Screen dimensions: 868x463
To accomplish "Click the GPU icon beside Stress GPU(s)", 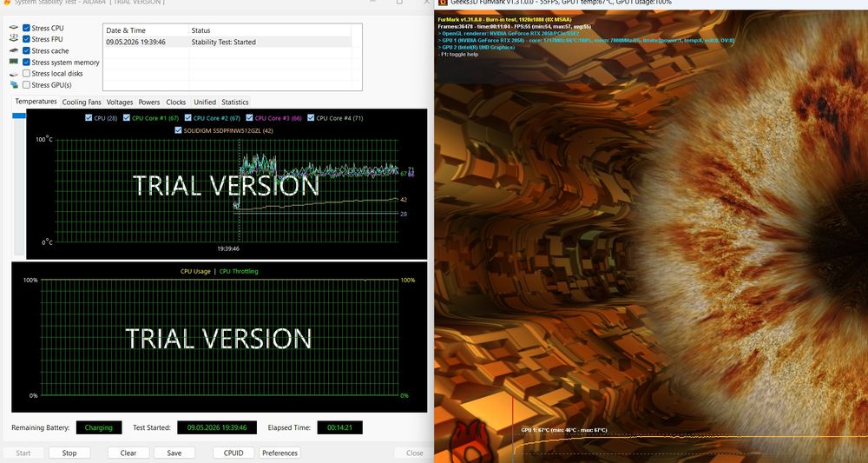I will click(x=14, y=85).
